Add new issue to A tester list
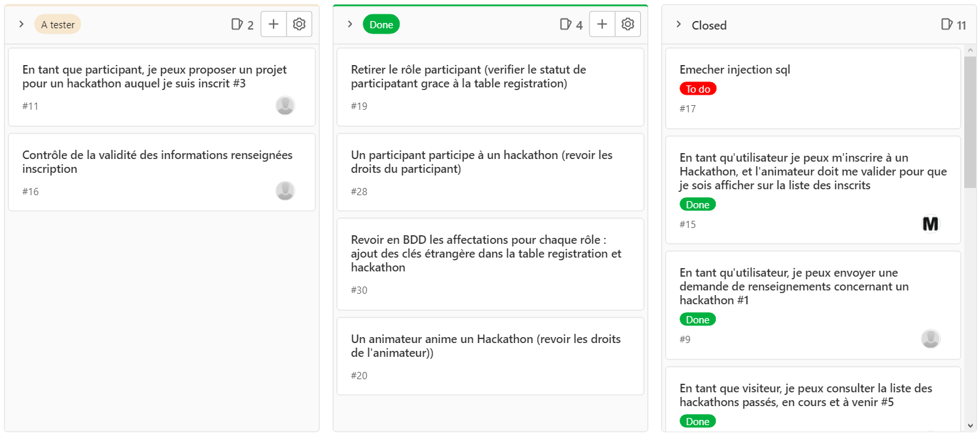The height and width of the screenshot is (437, 980). [273, 24]
